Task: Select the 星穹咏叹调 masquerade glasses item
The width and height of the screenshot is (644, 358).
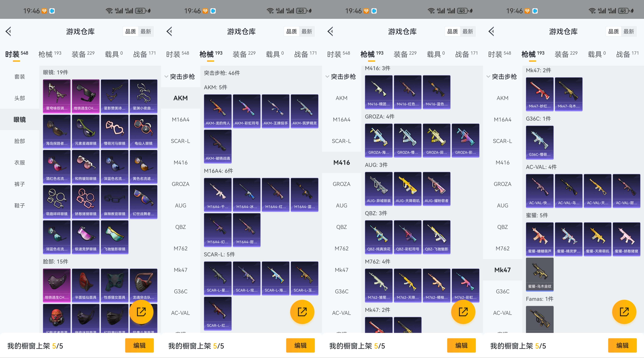Action: click(57, 96)
